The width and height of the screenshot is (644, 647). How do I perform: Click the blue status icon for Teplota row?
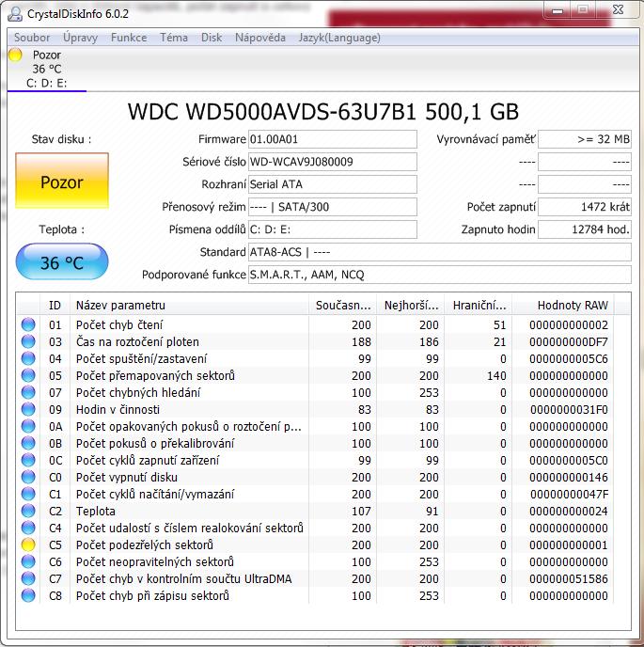tap(28, 511)
